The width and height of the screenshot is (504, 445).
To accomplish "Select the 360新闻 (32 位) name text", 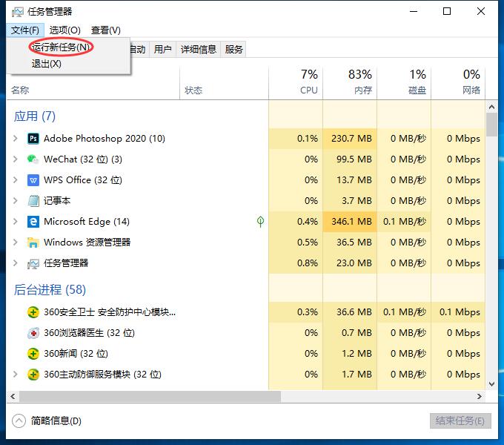I will pyautogui.click(x=76, y=354).
